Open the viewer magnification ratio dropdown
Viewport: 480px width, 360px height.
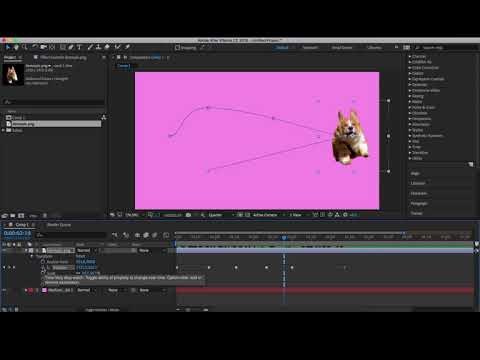click(134, 215)
